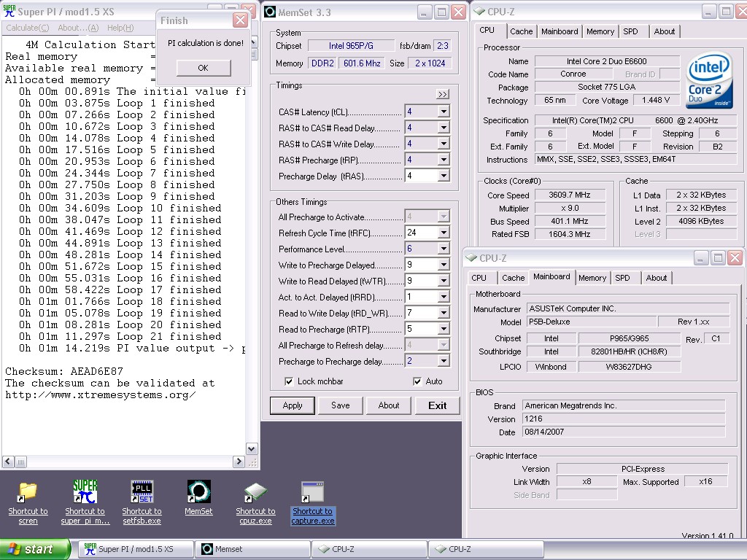
Task: Switch to SPD tab in top CPU-Z window
Action: pos(631,31)
